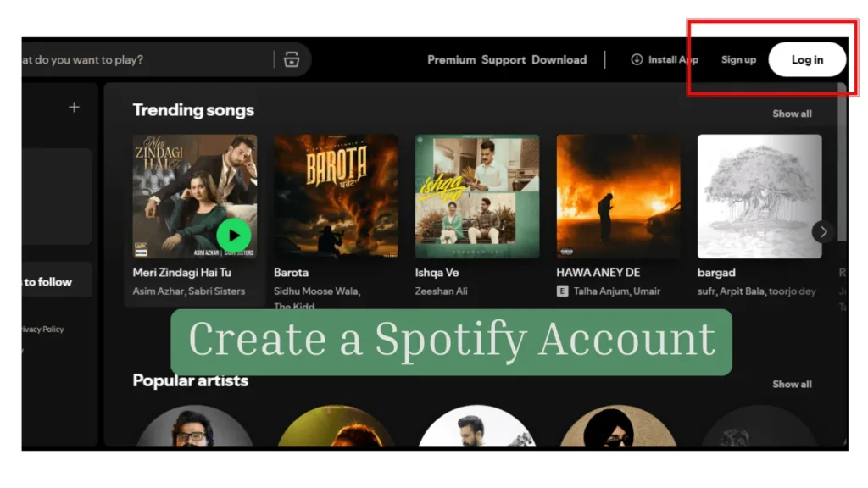Show all Trending songs

pos(792,113)
